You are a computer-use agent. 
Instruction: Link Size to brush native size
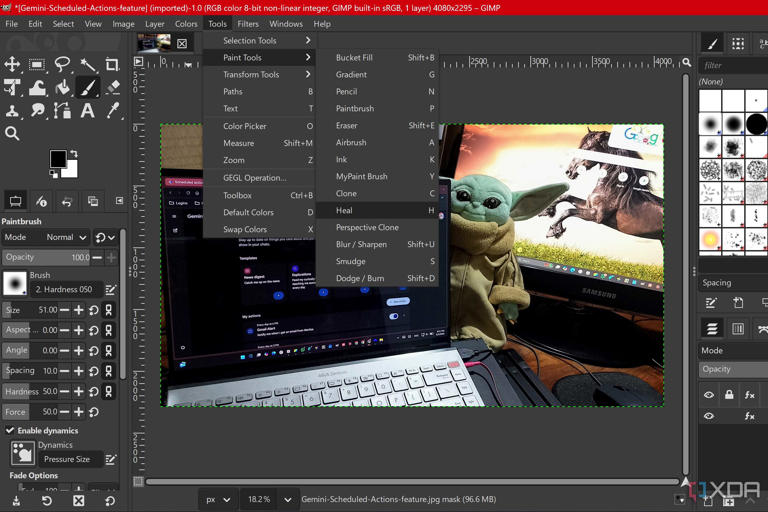108,310
